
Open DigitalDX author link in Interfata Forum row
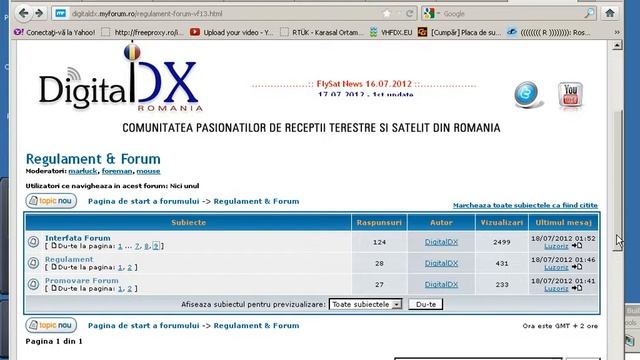point(441,242)
